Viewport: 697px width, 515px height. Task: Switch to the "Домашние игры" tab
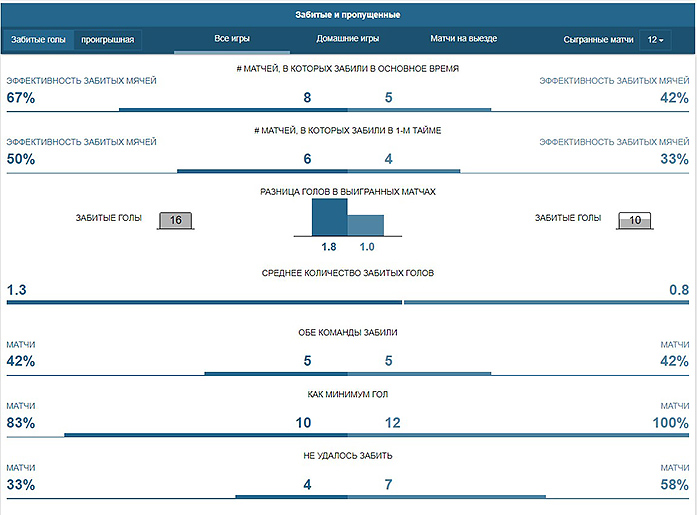tap(347, 39)
